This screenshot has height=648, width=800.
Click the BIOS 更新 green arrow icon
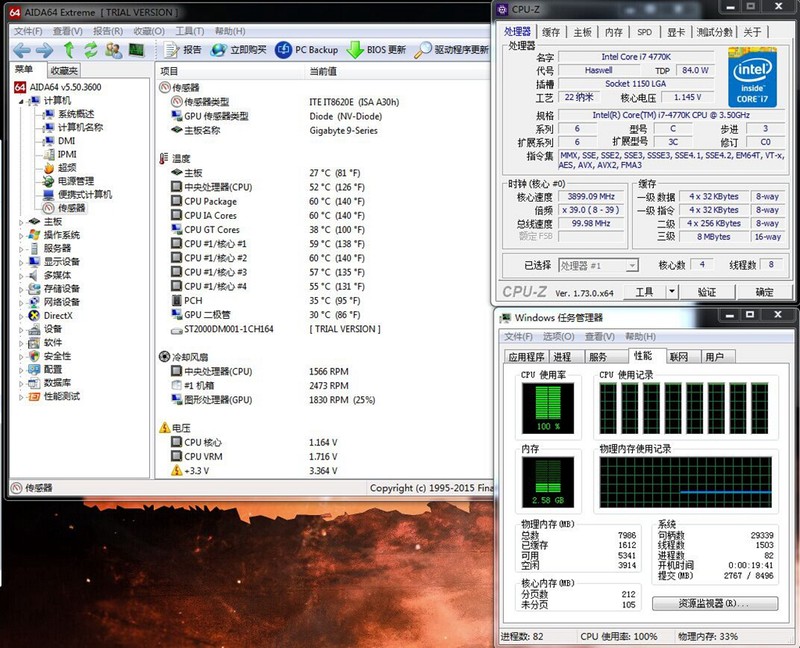pyautogui.click(x=355, y=49)
